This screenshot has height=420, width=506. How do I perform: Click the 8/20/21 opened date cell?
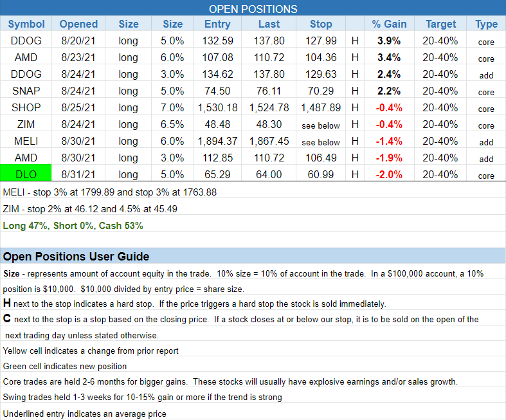pyautogui.click(x=78, y=41)
